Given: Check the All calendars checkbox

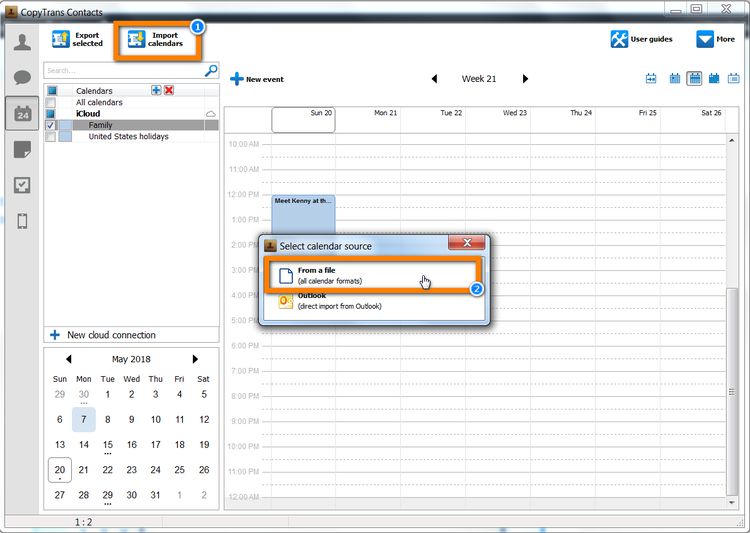Looking at the screenshot, I should click(x=51, y=102).
